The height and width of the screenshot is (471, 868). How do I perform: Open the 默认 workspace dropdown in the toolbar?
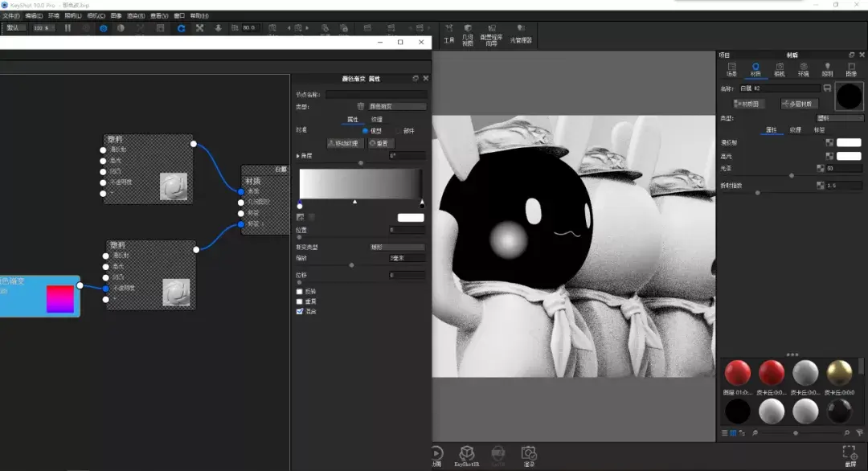tap(15, 27)
